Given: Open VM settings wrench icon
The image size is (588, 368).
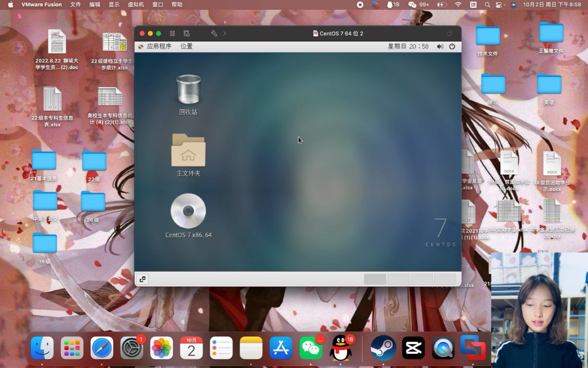Looking at the screenshot, I should click(214, 33).
